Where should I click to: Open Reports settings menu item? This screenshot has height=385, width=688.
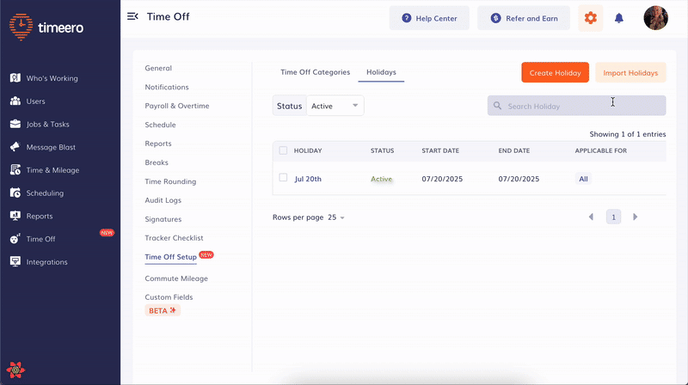[158, 144]
